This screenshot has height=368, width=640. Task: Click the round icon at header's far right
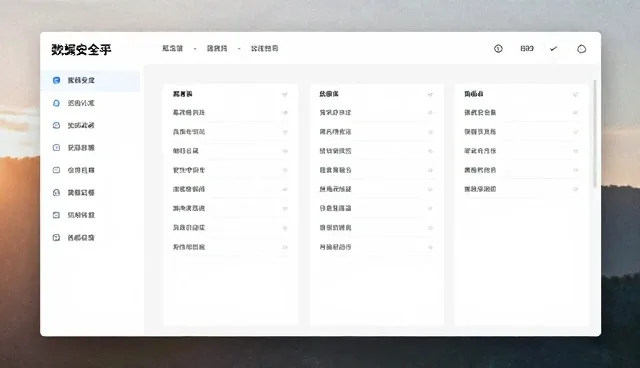[582, 49]
